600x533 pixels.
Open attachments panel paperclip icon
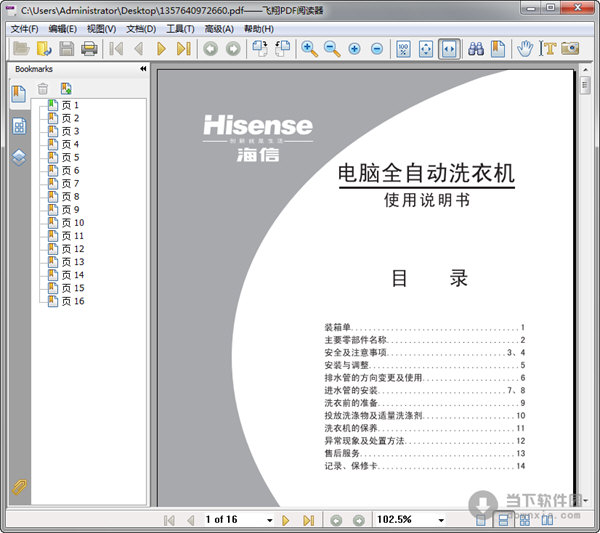pyautogui.click(x=19, y=487)
